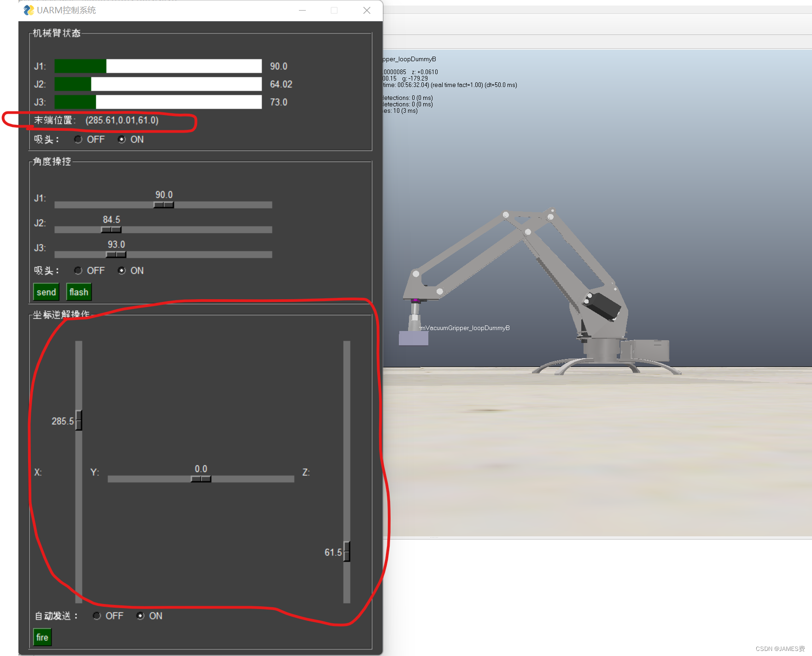Image resolution: width=812 pixels, height=656 pixels.
Task: Select OFF for the status-panel suction head
Action: pyautogui.click(x=78, y=139)
